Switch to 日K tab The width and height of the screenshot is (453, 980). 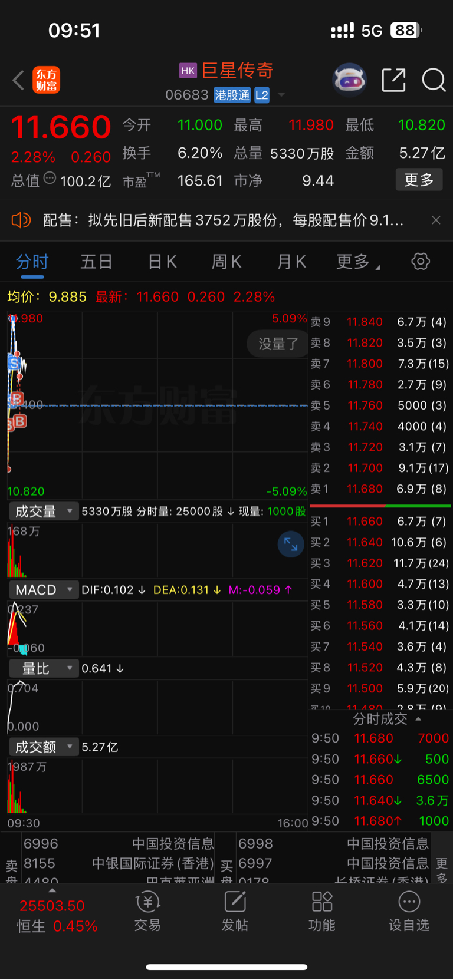162,262
